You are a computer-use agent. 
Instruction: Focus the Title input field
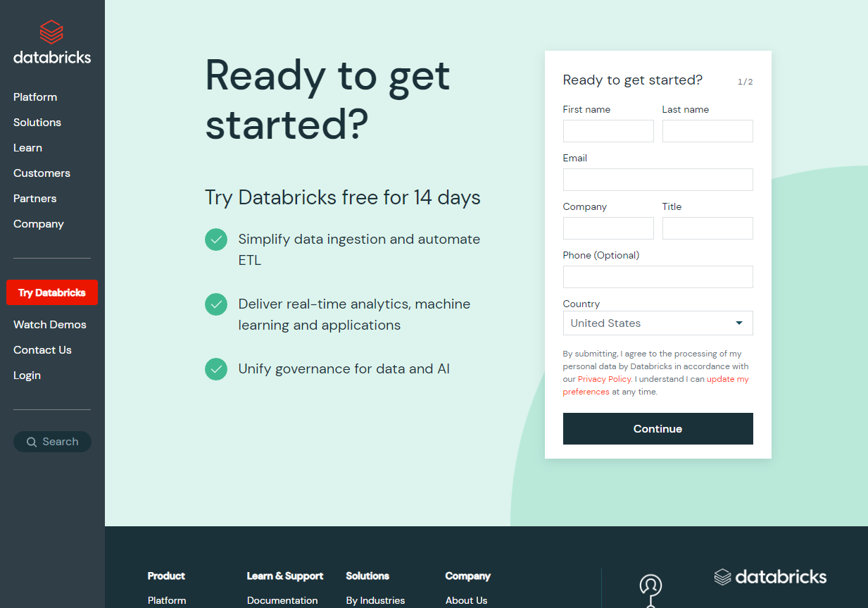point(707,228)
